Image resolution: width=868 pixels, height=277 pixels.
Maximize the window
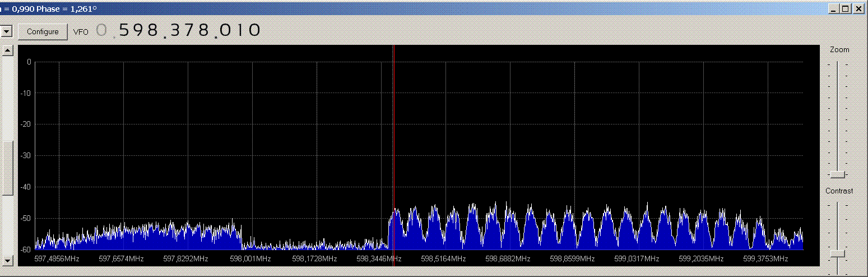pos(846,8)
